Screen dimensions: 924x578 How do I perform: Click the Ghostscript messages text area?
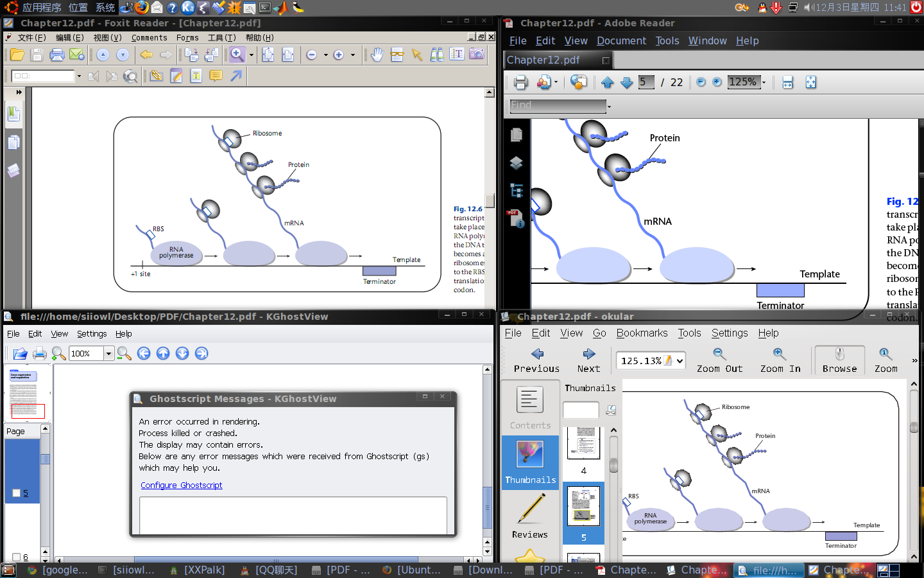coord(293,515)
